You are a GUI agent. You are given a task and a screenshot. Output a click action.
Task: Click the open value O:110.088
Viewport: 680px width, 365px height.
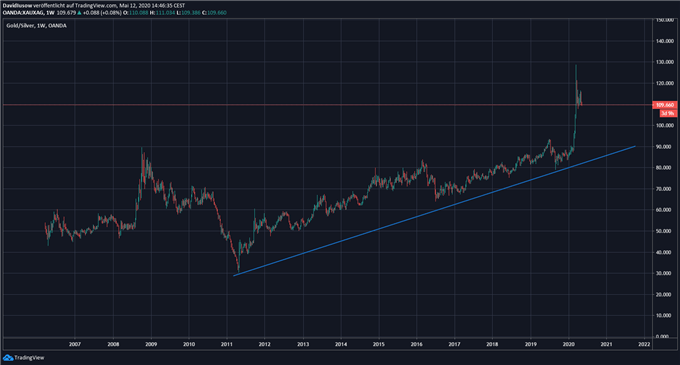tap(136, 13)
